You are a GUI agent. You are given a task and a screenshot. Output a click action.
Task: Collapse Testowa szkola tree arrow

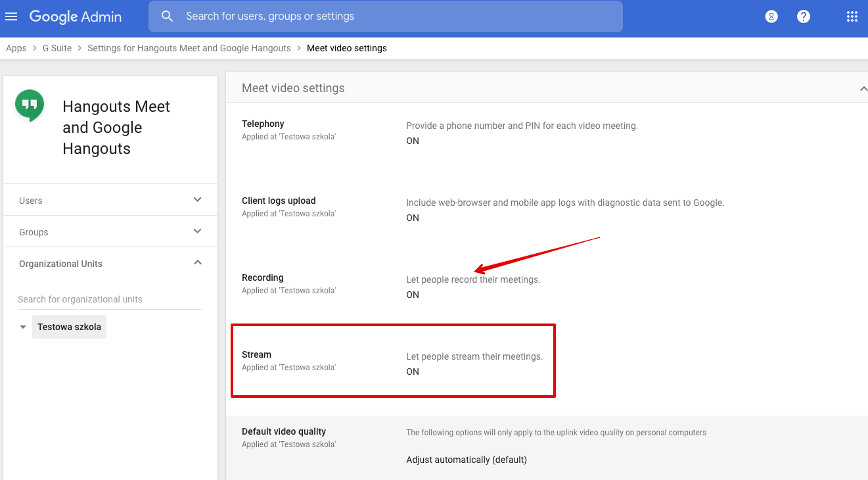23,327
